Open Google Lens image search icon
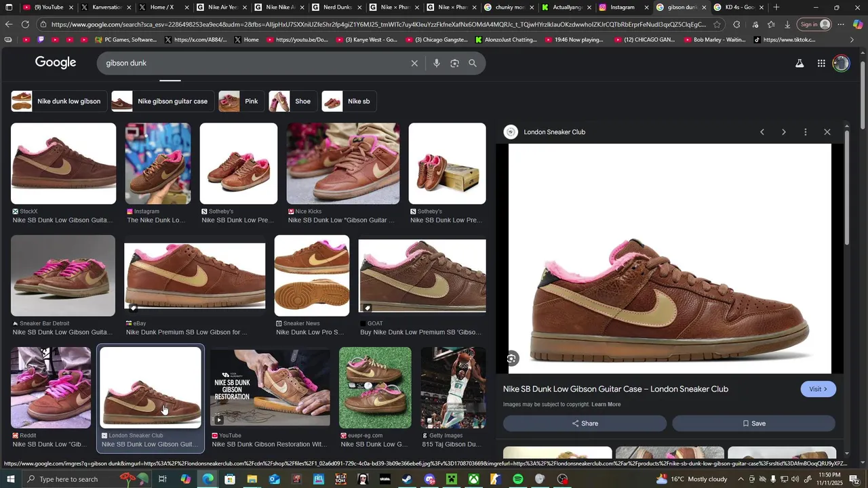 pos(454,63)
